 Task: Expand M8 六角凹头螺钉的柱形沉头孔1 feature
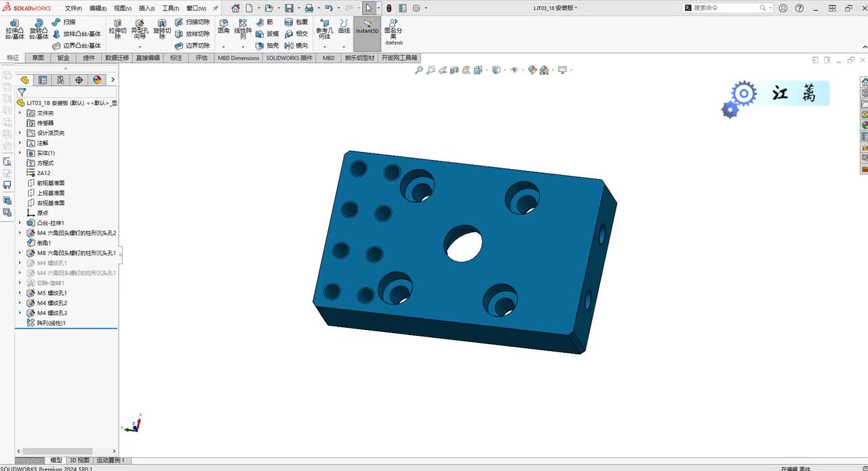click(20, 252)
